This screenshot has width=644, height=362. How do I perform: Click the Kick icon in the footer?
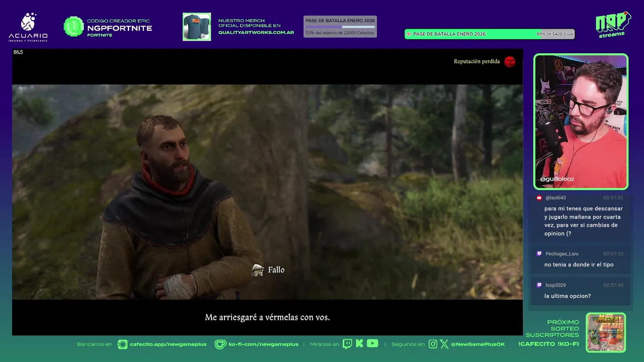[x=359, y=344]
